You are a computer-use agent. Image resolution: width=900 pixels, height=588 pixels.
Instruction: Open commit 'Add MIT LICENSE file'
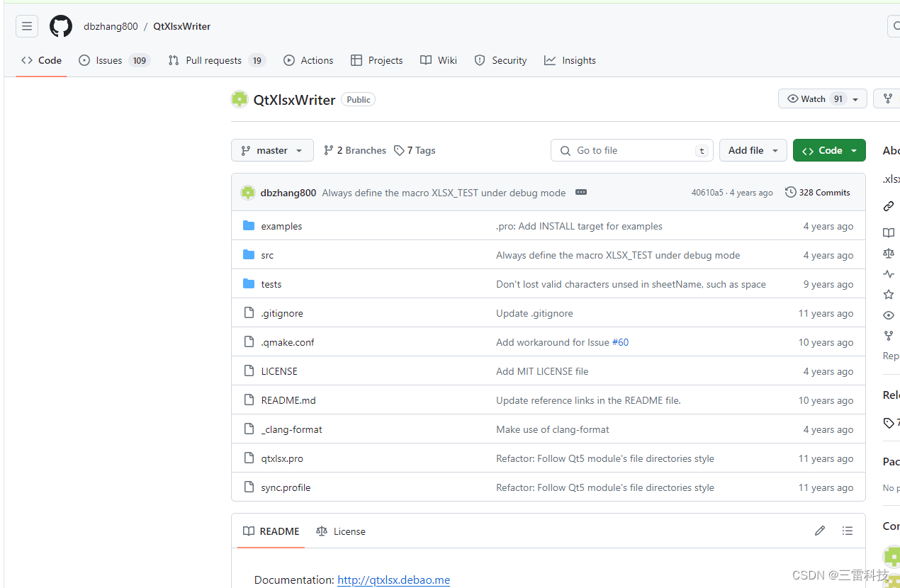click(x=542, y=371)
